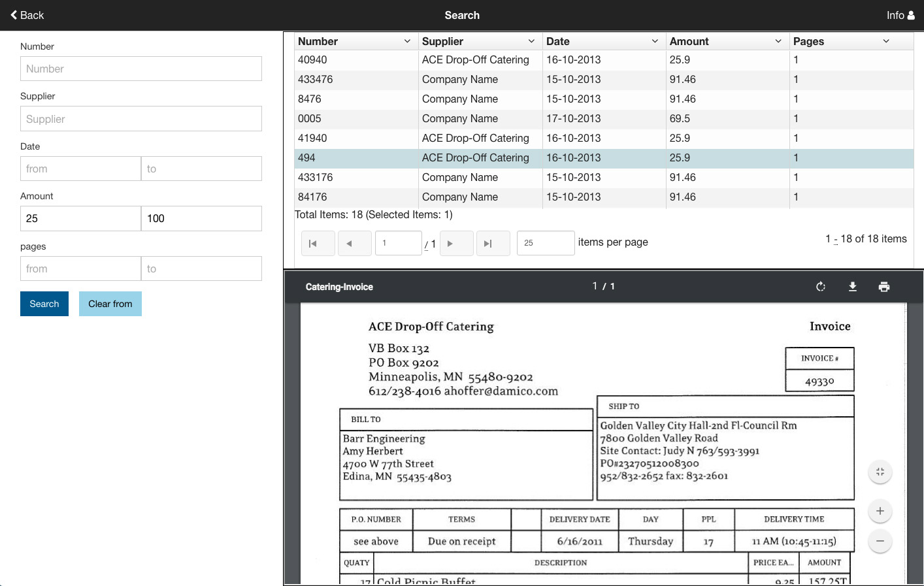Click the current page number box
924x586 pixels.
[398, 243]
